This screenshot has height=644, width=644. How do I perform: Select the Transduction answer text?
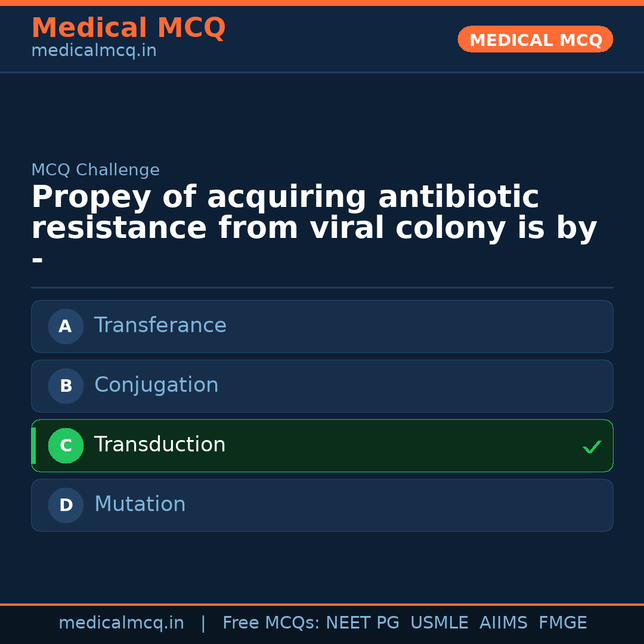pos(160,445)
